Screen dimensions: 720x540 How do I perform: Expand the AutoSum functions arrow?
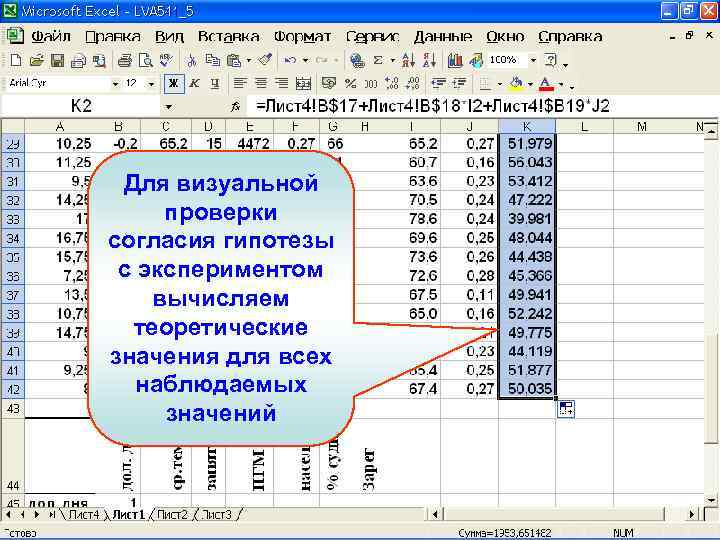392,60
